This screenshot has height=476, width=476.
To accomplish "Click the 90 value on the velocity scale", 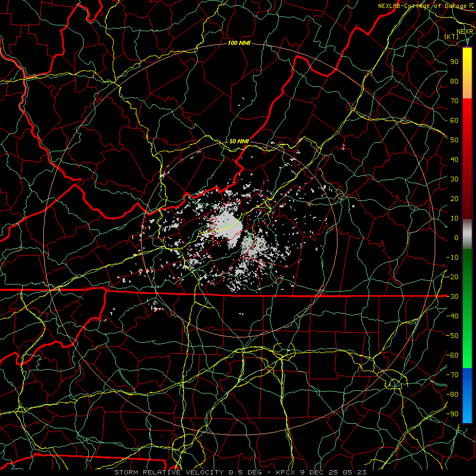I will click(x=454, y=62).
